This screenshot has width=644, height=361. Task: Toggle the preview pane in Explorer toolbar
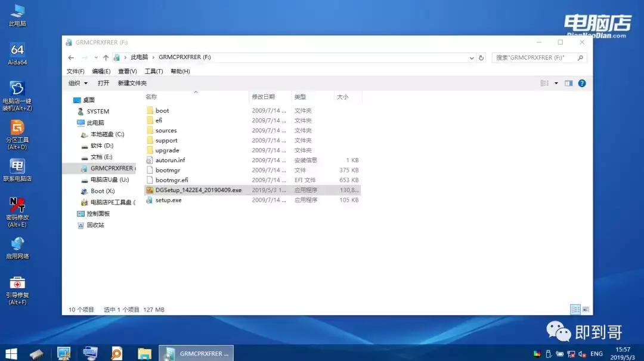568,83
